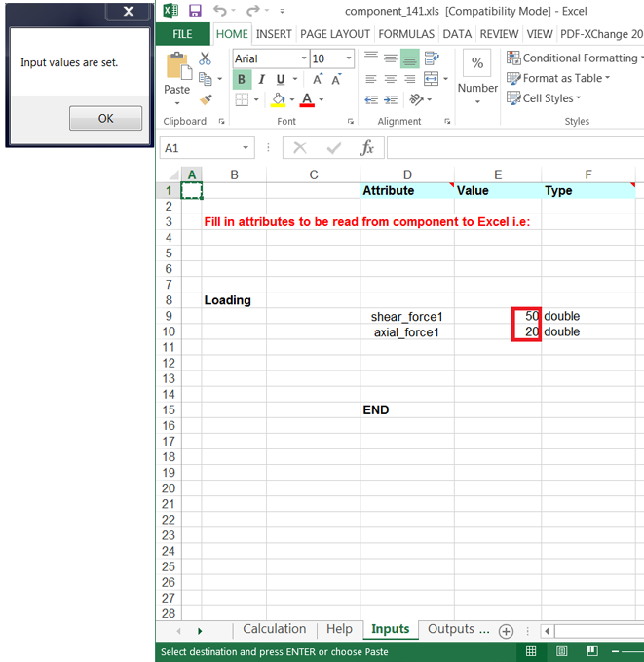Click Merge and Center icon
Viewport: 644px width, 662px height.
click(432, 79)
